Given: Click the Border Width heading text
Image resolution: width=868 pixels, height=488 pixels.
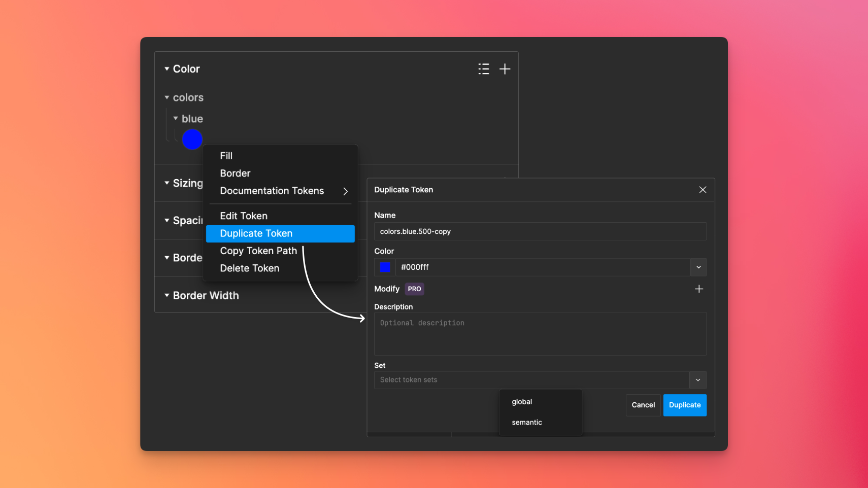Looking at the screenshot, I should (206, 296).
